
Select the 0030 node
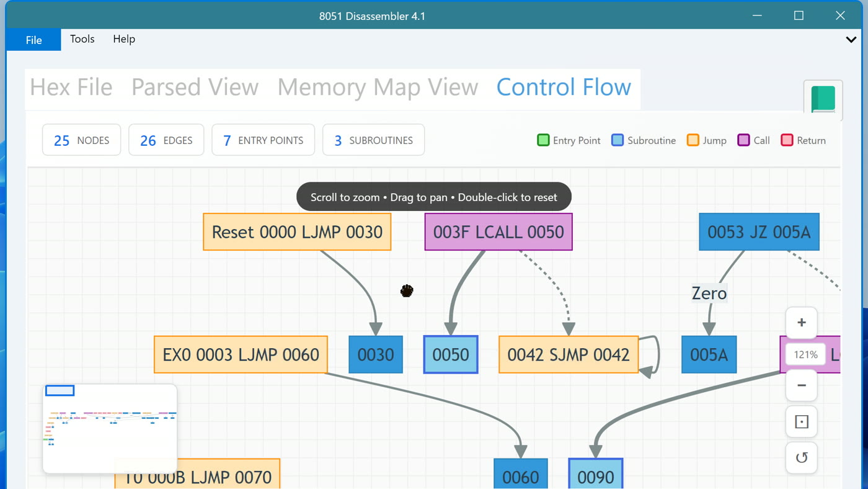[376, 354]
